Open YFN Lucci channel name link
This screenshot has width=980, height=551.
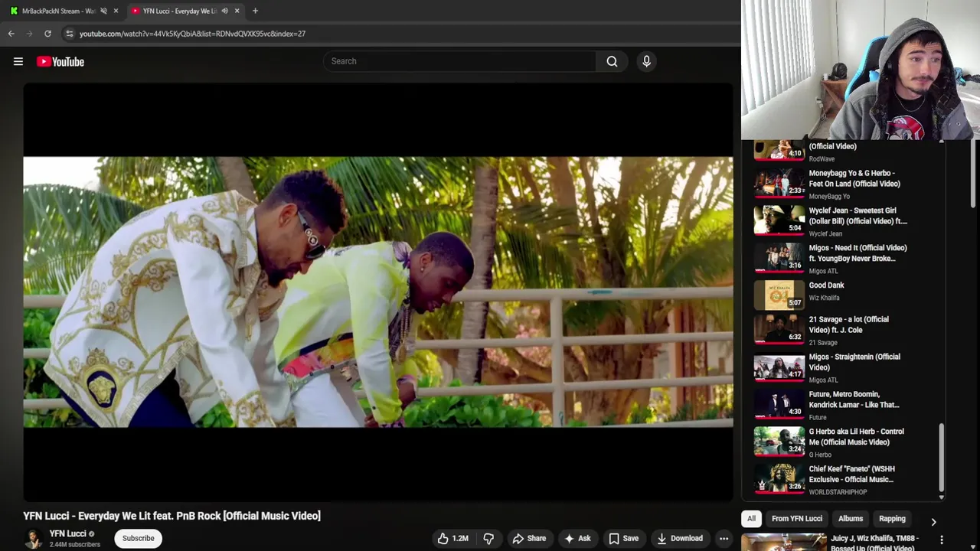tap(68, 533)
